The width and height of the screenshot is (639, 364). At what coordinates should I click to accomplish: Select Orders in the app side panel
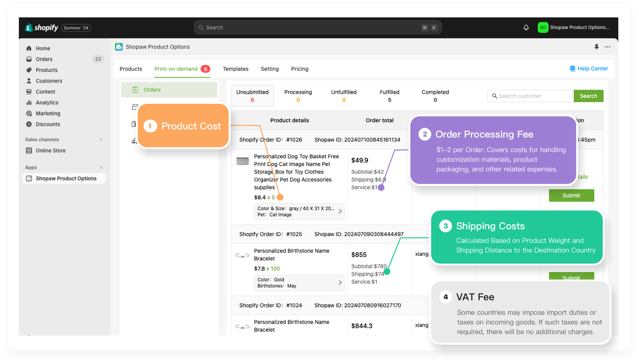pos(169,90)
